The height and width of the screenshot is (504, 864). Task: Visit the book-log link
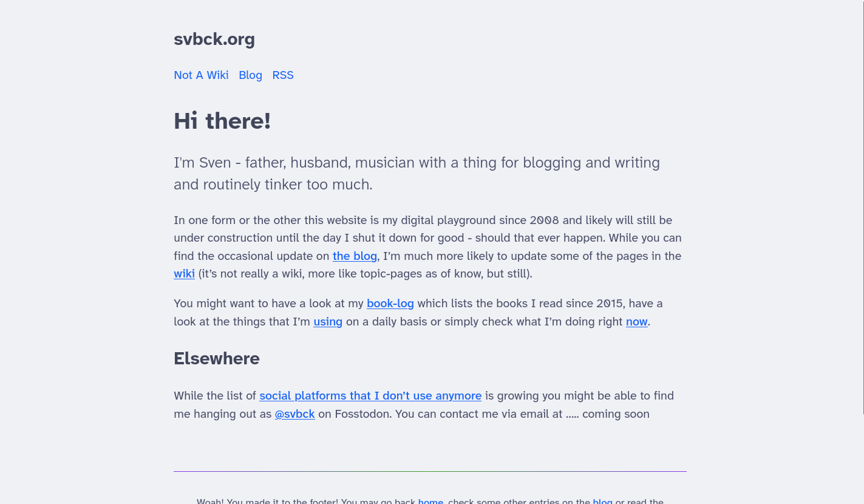click(390, 304)
